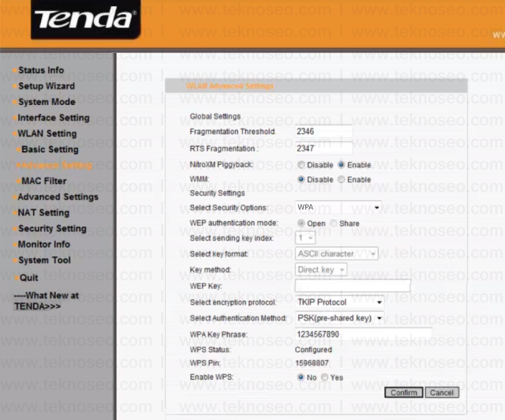
Task: Open encryption protocol dropdown
Action: click(339, 302)
